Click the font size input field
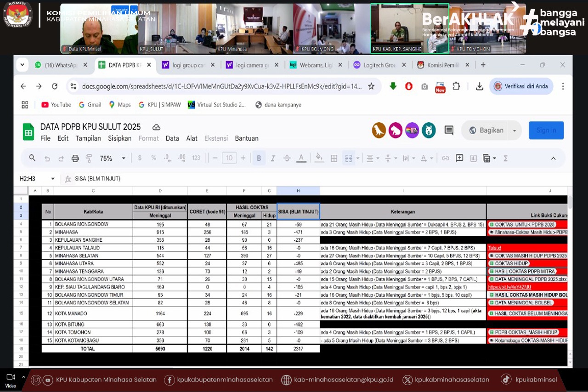Screen dimensions: 588x392 (x=229, y=158)
